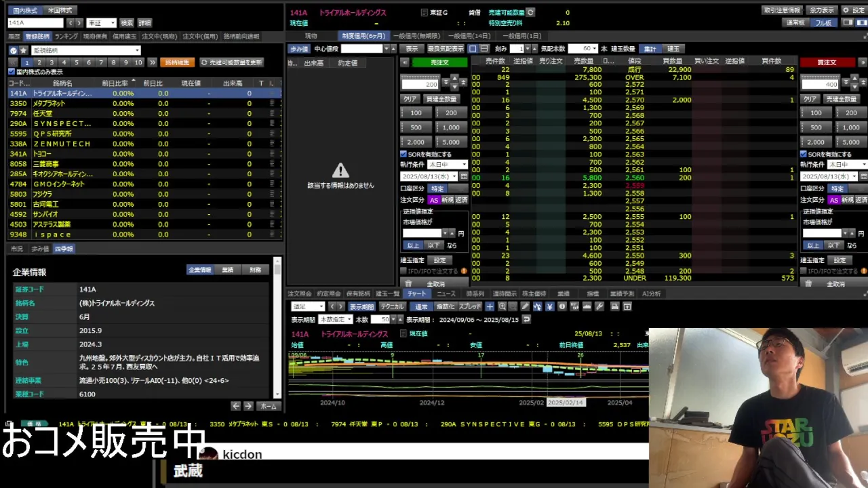Screen dimensions: 868x488
Task: Collapse the sell order panel arrow
Action: [x=405, y=62]
